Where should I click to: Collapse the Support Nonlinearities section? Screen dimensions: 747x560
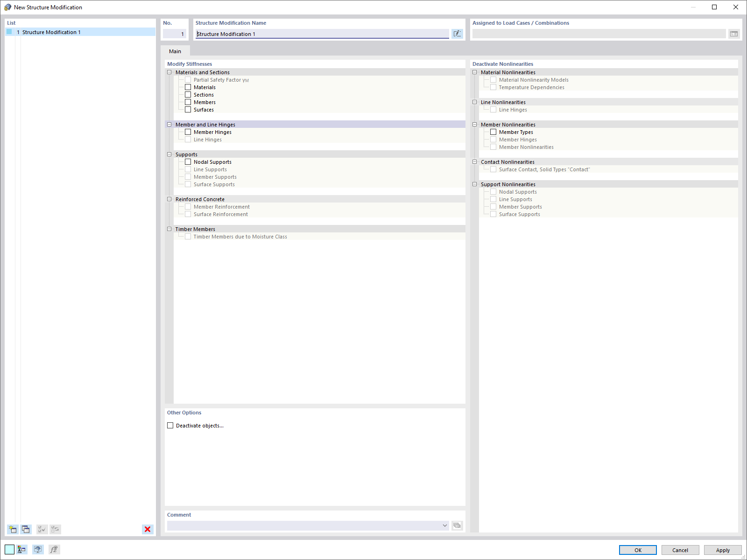coord(475,184)
